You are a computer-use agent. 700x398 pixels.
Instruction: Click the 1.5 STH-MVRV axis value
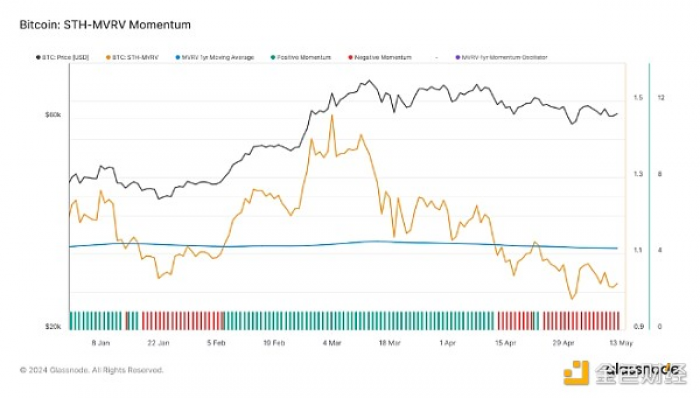click(x=638, y=98)
